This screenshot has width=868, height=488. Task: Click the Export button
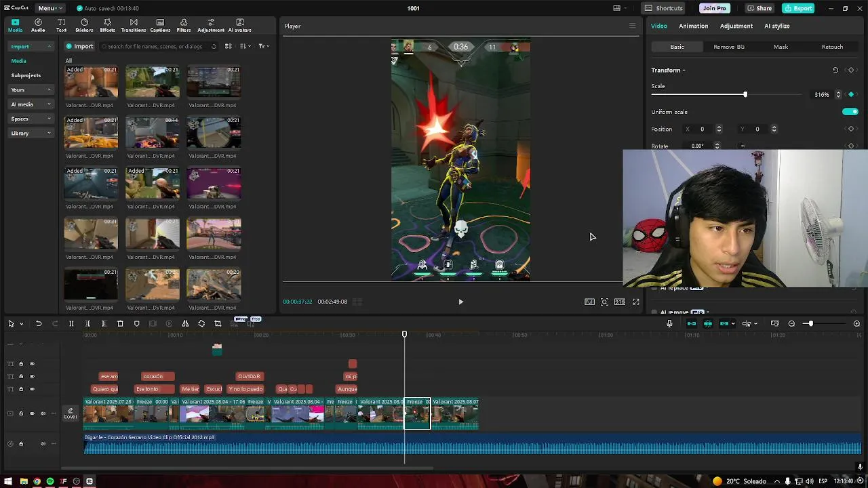[798, 8]
